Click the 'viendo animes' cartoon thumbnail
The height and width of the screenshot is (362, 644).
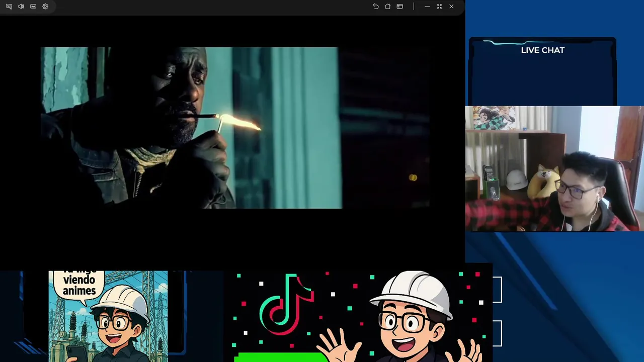(108, 316)
